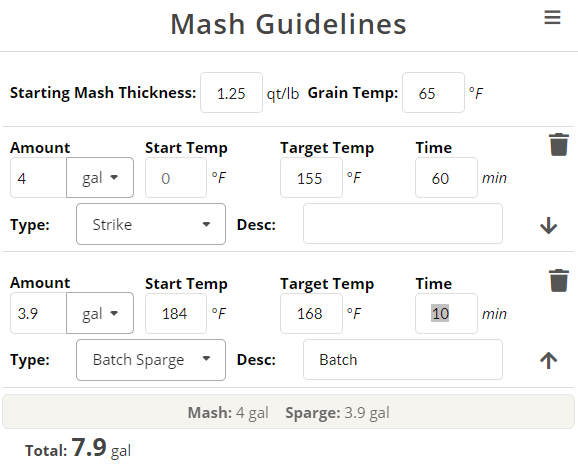The width and height of the screenshot is (578, 469).
Task: Expand the Strike type dropdown
Action: (151, 224)
